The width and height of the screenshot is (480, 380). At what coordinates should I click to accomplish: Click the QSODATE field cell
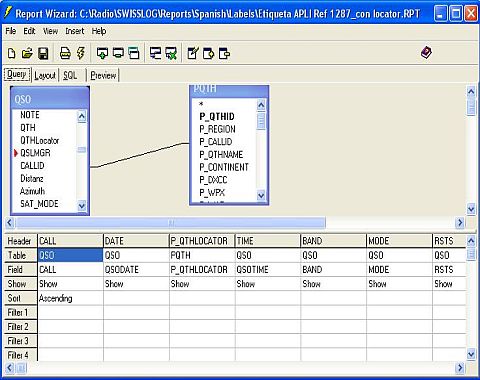[x=136, y=269]
